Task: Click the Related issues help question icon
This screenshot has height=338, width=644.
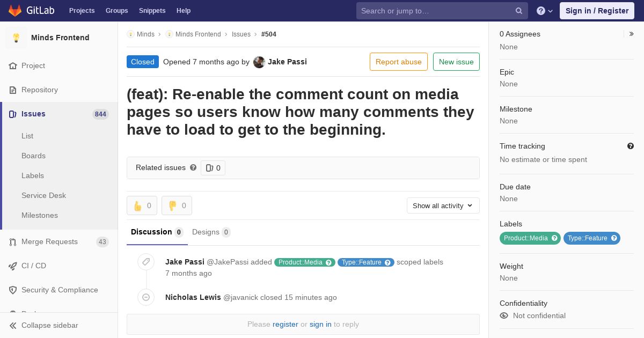Action: pos(193,167)
